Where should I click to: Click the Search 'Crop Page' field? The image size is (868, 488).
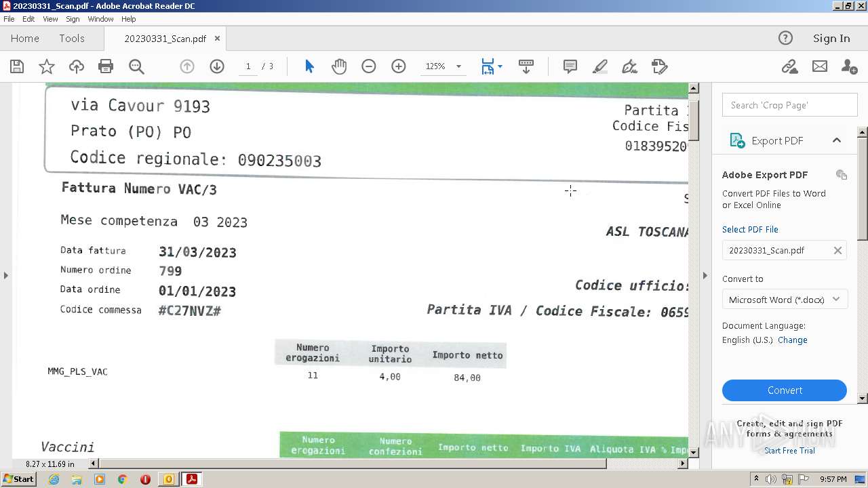point(790,105)
